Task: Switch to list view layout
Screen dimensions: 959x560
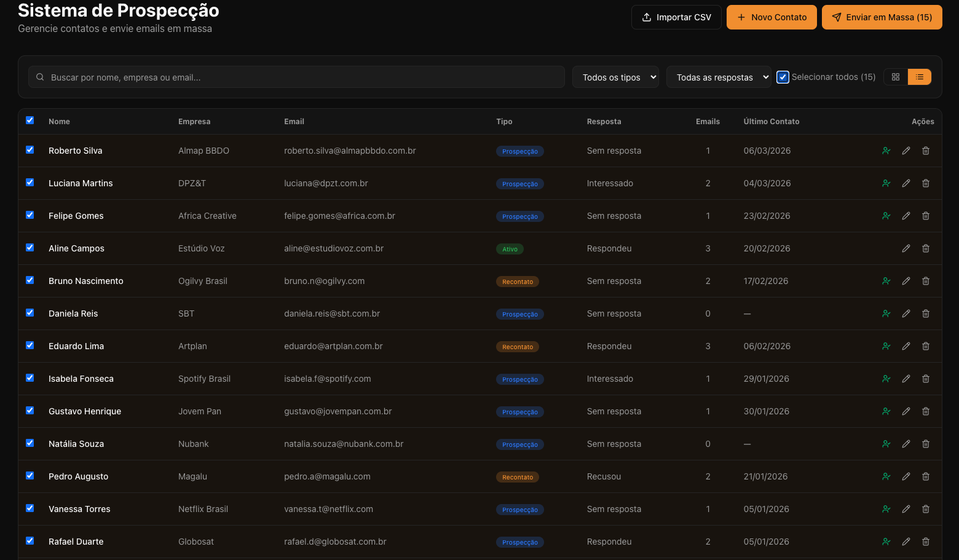Action: 919,77
